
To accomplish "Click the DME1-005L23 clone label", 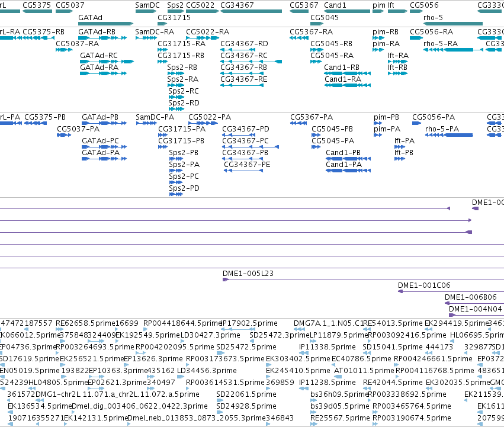I will tap(248, 273).
